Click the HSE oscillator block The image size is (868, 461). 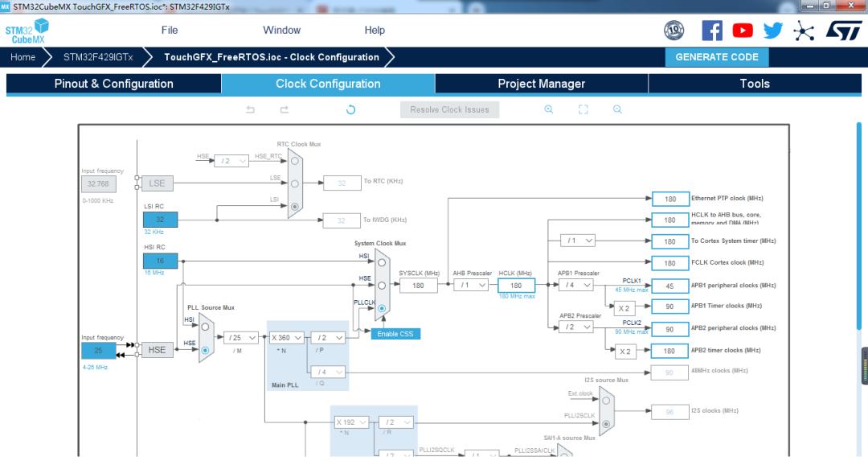point(157,350)
